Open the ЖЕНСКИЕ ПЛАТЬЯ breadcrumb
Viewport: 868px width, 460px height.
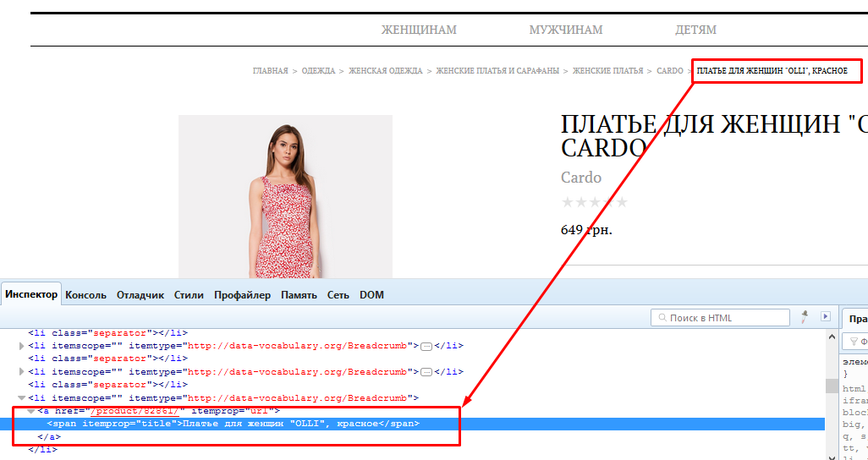tap(607, 71)
